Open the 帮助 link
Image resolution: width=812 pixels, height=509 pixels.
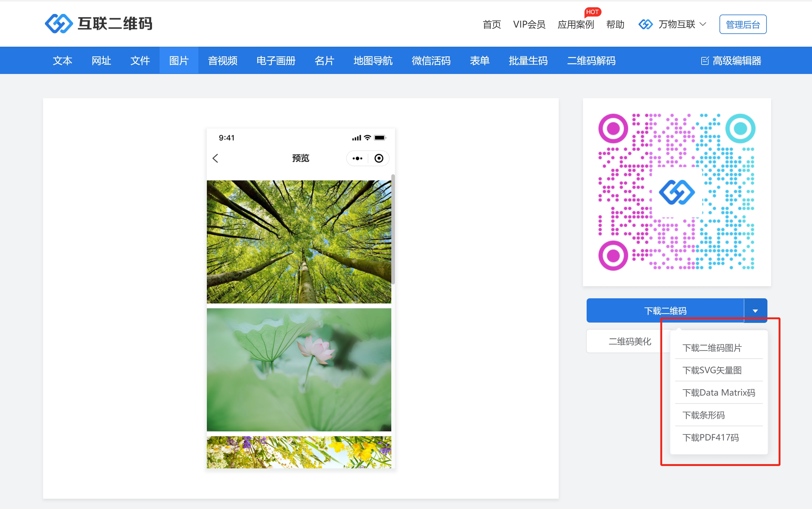[615, 25]
